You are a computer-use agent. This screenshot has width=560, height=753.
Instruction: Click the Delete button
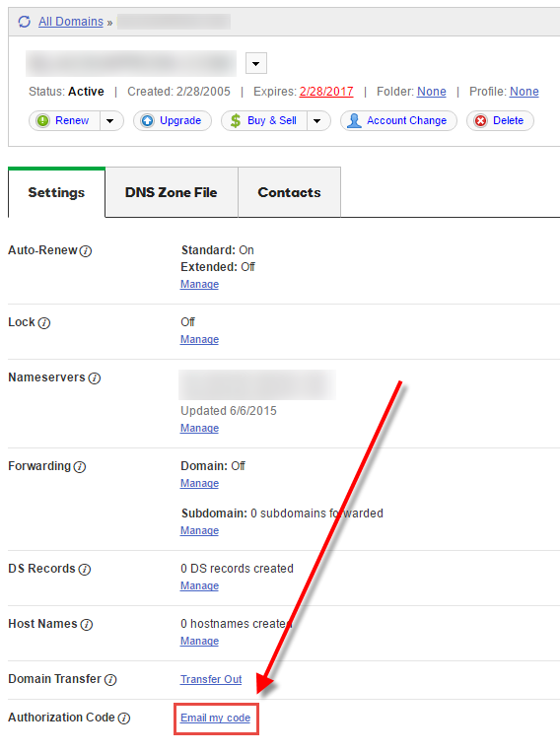tap(500, 120)
